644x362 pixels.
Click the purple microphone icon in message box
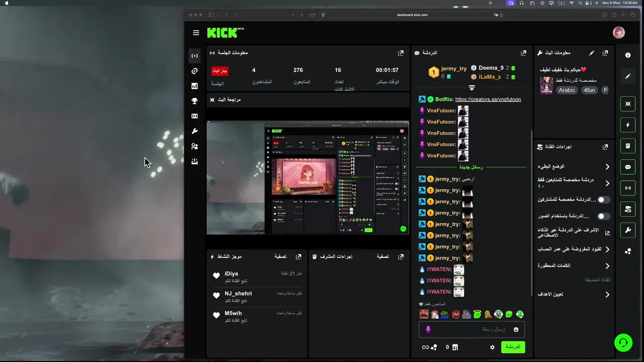pyautogui.click(x=428, y=329)
